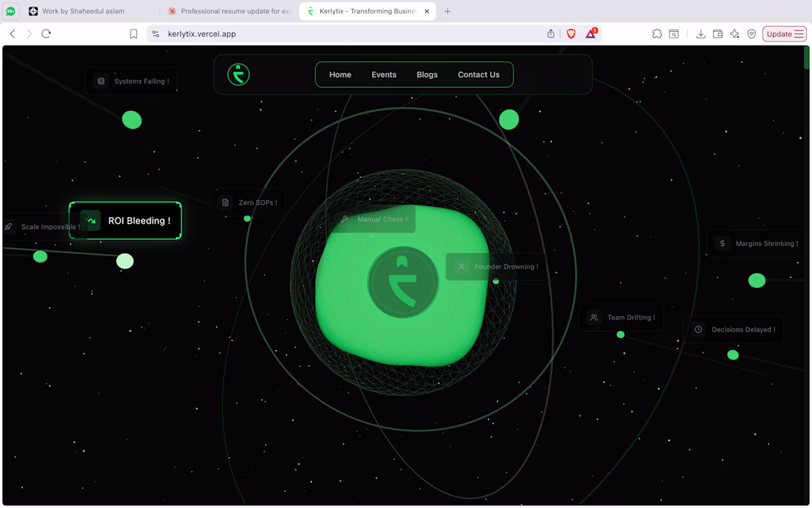Click the Update menu button
Viewport: 812px width, 508px height.
pos(785,34)
